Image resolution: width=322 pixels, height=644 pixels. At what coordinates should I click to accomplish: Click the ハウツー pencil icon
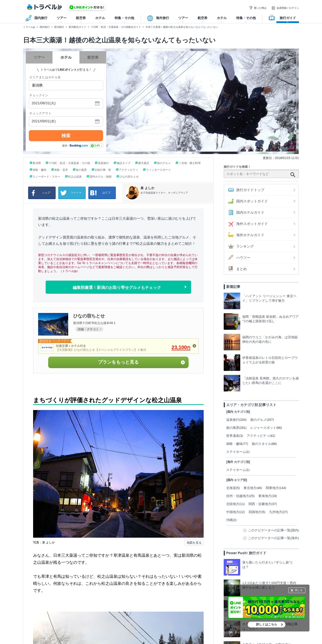pos(231,257)
